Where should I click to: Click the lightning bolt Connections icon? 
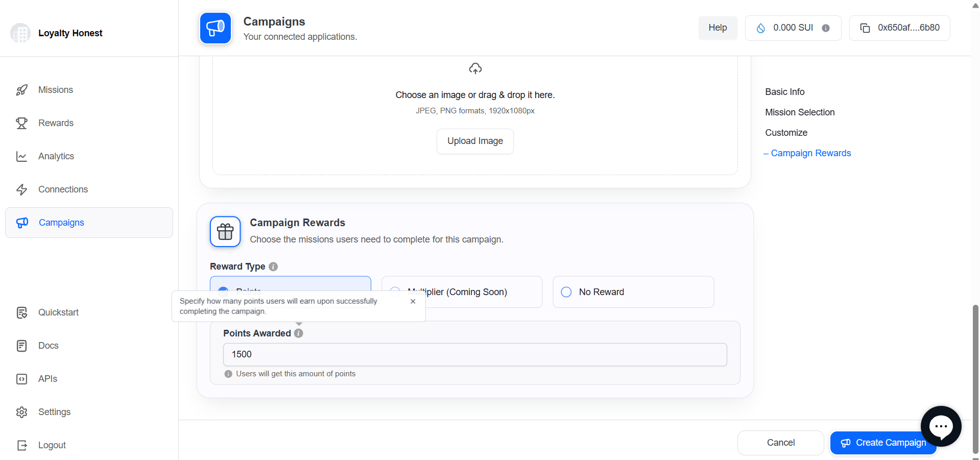21,189
